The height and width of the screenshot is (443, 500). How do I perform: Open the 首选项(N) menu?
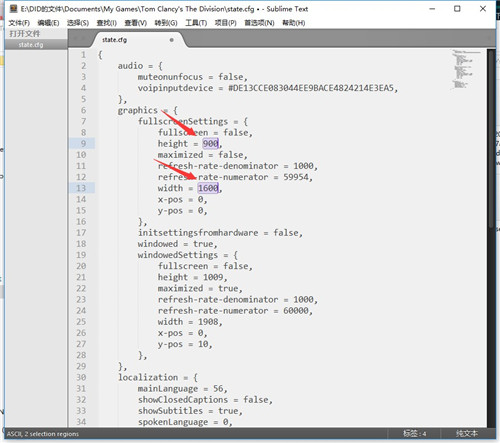point(259,23)
